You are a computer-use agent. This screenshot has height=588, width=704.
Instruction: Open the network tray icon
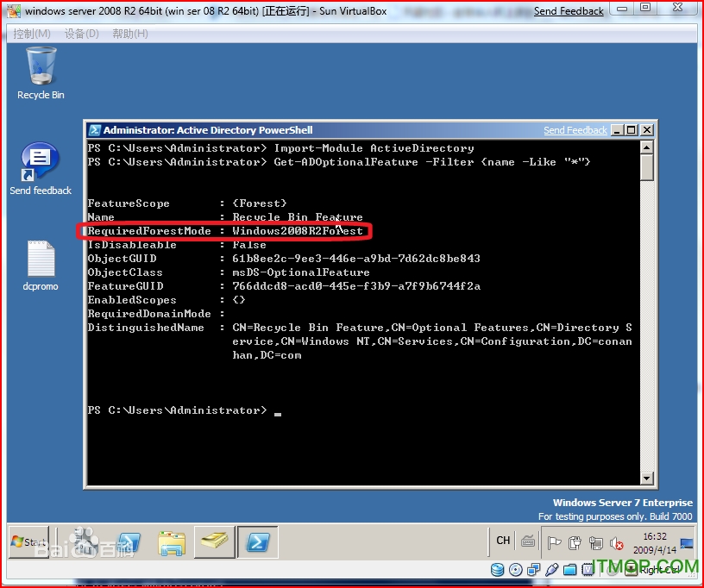[x=596, y=543]
